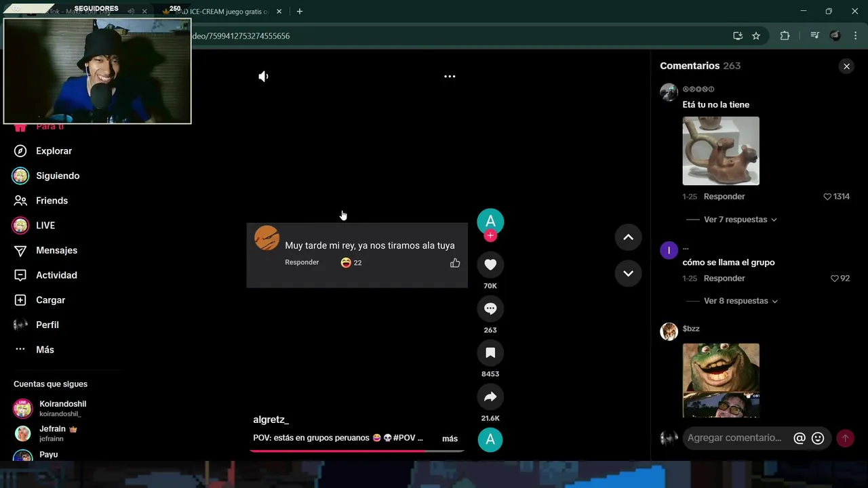This screenshot has width=868, height=488.
Task: Like the video with the heart icon
Action: click(490, 264)
